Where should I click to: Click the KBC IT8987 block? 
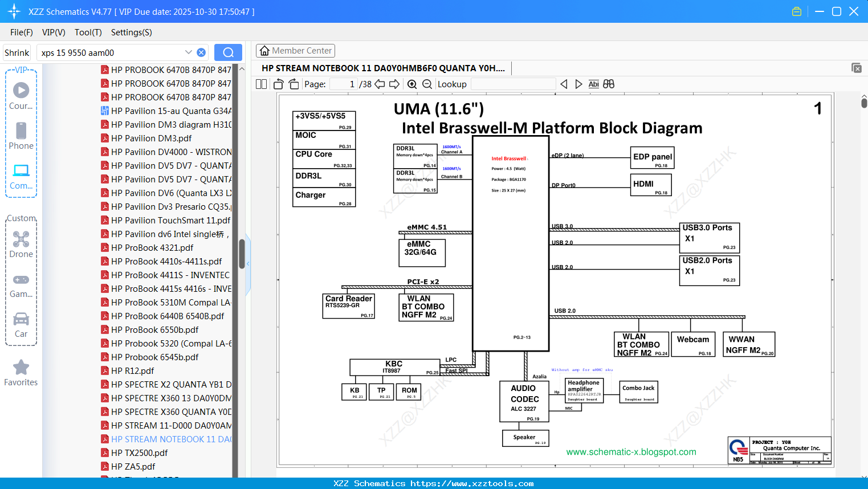click(x=394, y=367)
